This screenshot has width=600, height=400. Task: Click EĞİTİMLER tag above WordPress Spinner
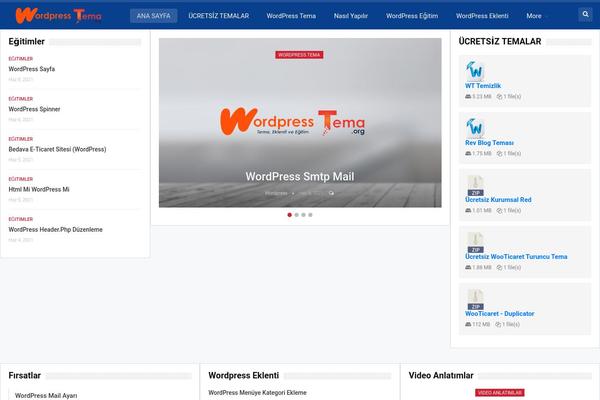pyautogui.click(x=21, y=99)
